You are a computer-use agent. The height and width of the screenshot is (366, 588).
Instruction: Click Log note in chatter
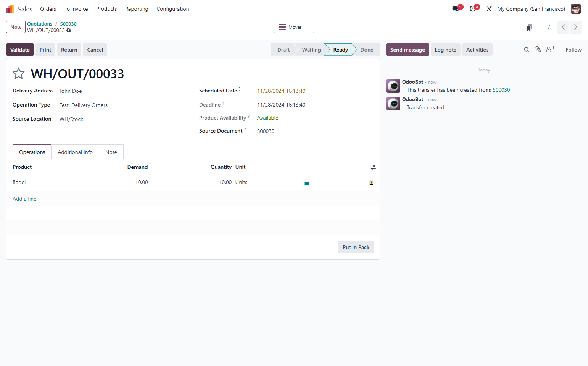445,50
